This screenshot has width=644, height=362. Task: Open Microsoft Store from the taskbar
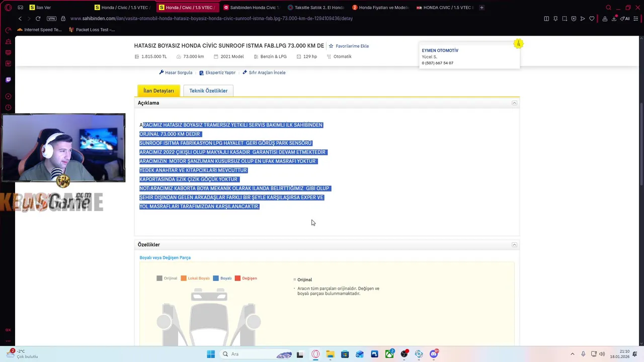(345, 354)
